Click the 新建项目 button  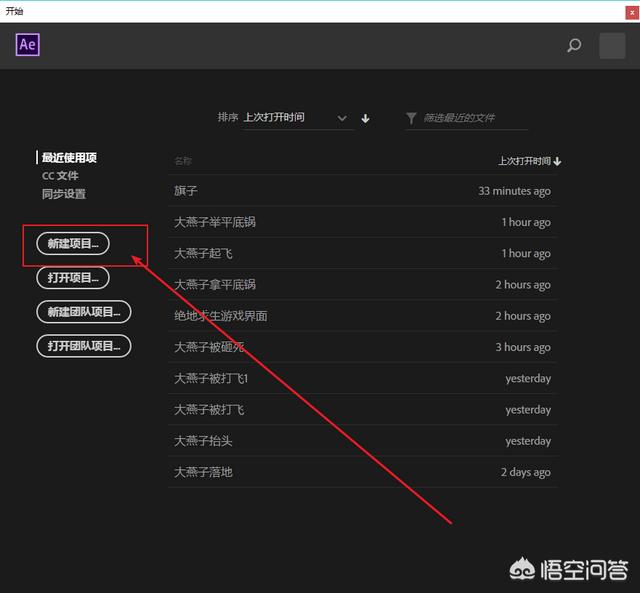coord(73,243)
